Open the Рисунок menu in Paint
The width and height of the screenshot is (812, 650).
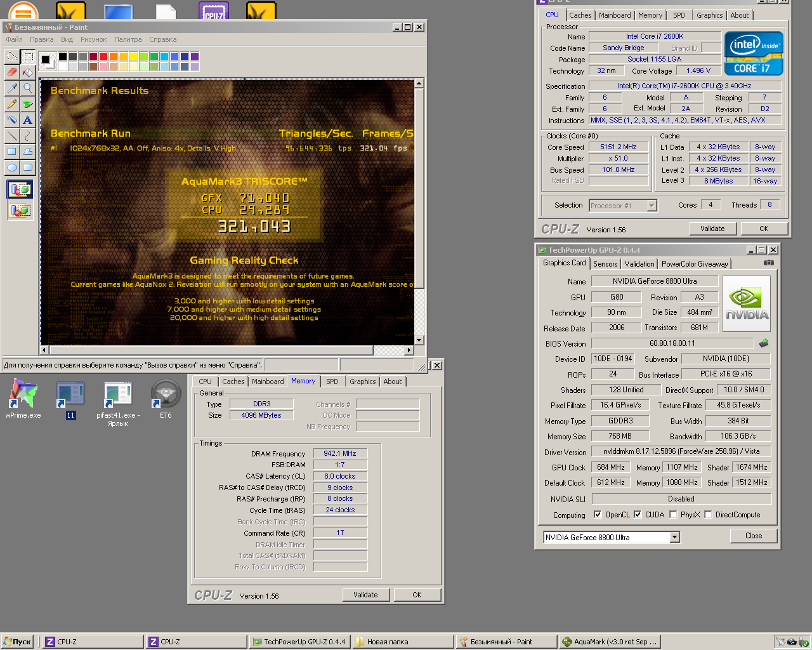point(93,39)
